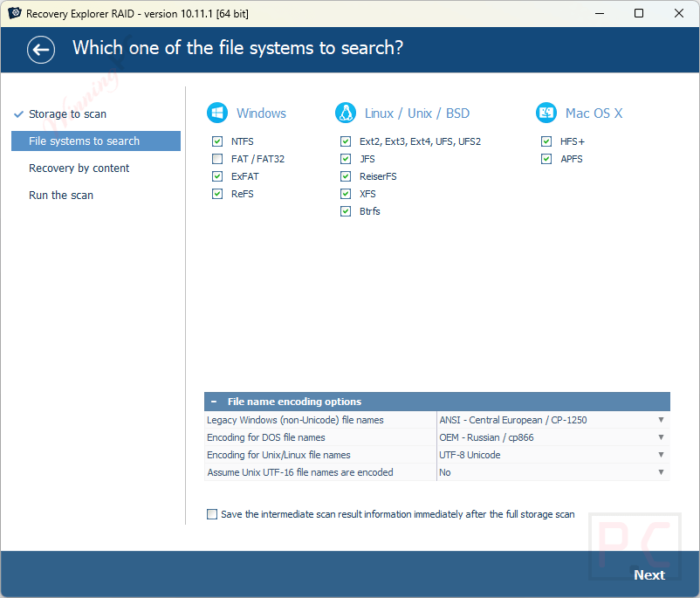
Task: Disable the ReiserFS checkbox
Action: tap(346, 176)
